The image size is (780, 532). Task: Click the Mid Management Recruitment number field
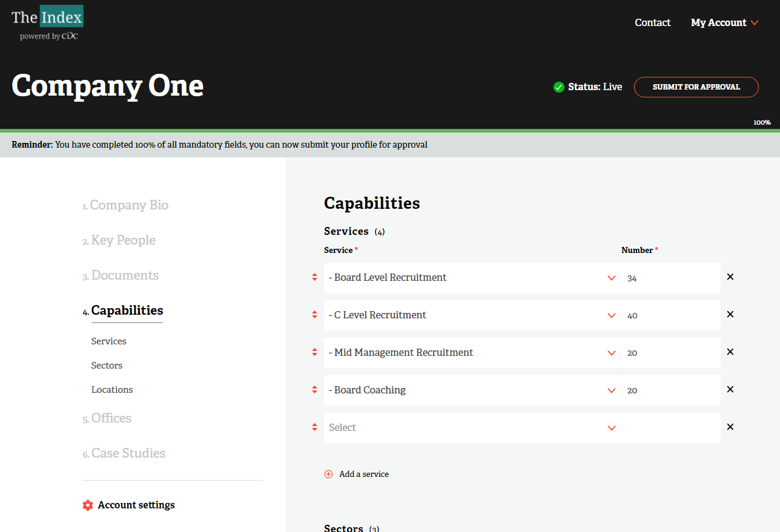pos(669,353)
